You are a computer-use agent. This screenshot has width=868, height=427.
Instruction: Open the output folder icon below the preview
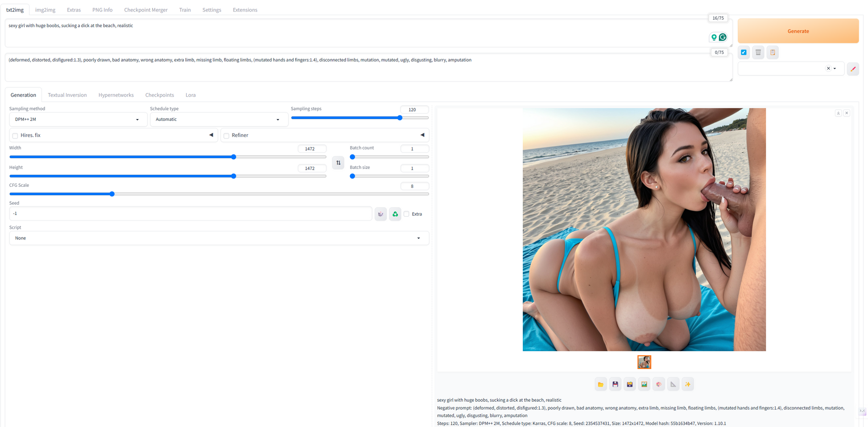(600, 384)
